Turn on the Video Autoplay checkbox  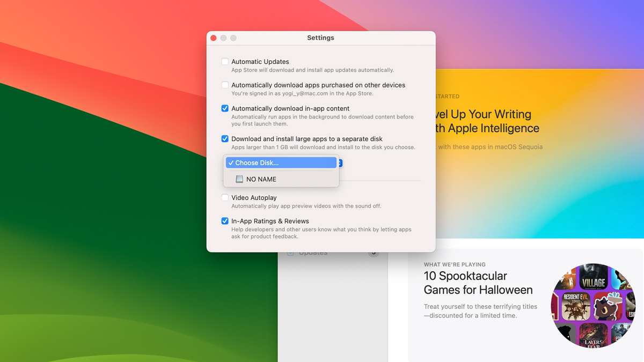pos(225,197)
